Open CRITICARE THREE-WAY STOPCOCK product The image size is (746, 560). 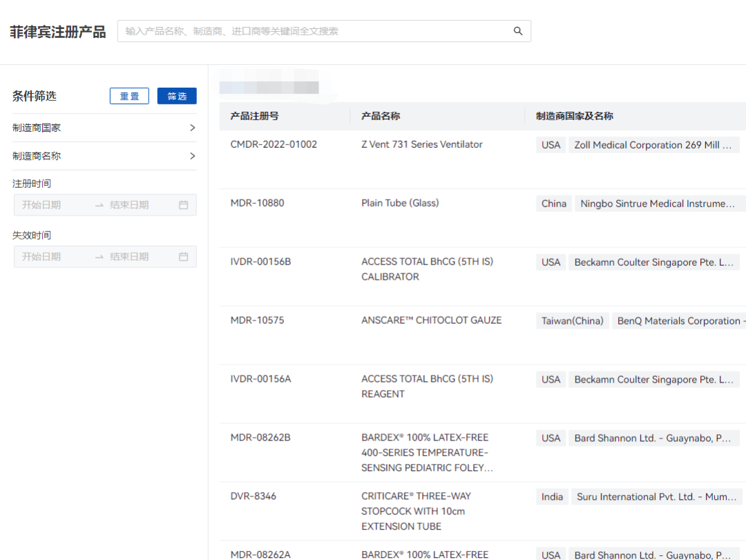[x=417, y=512]
